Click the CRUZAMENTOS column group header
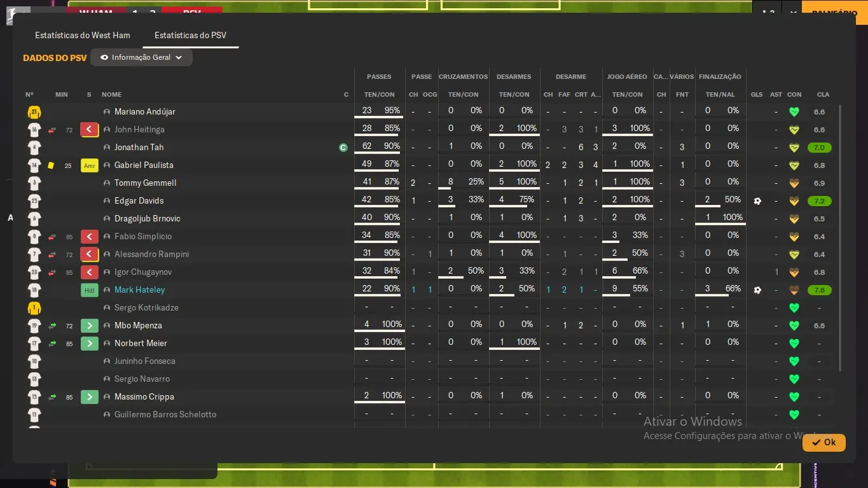This screenshot has width=868, height=488. click(463, 77)
